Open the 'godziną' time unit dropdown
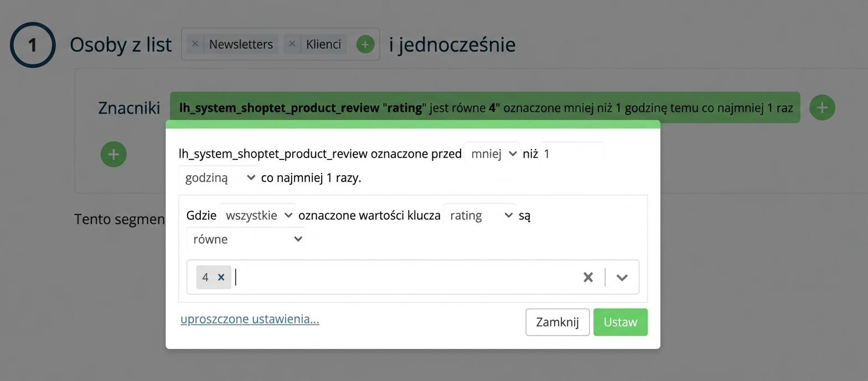 coord(218,177)
